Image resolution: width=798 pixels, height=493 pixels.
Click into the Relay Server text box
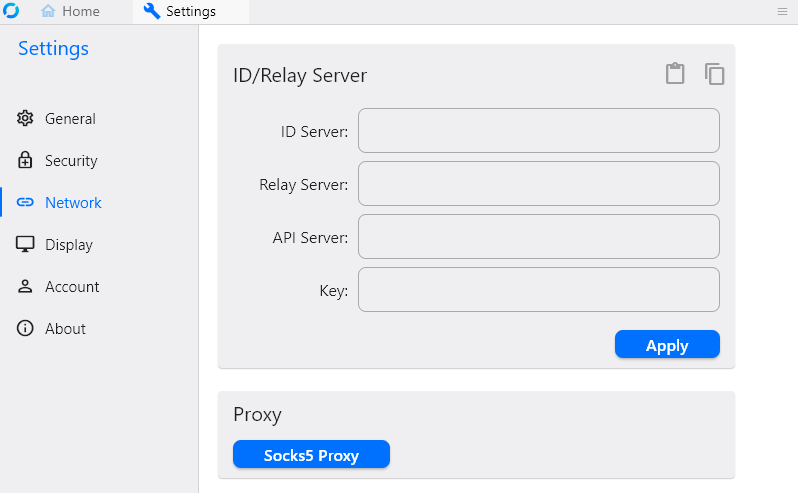pyautogui.click(x=538, y=184)
